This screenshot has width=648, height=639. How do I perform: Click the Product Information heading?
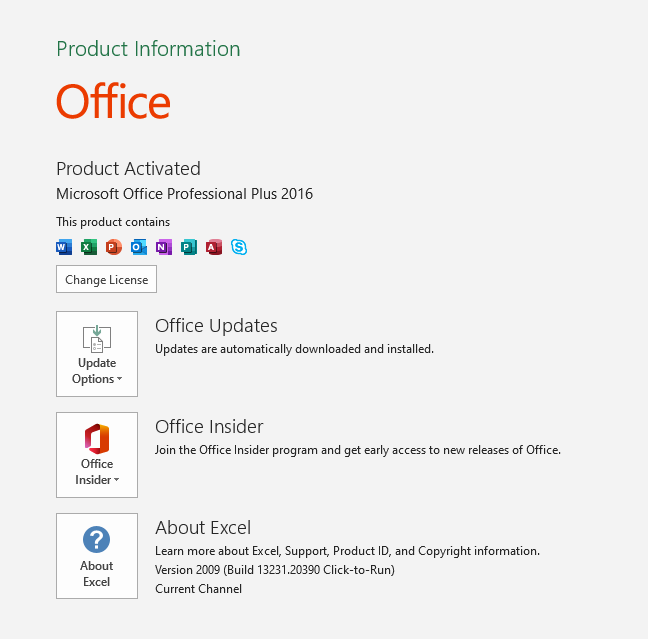tap(148, 49)
